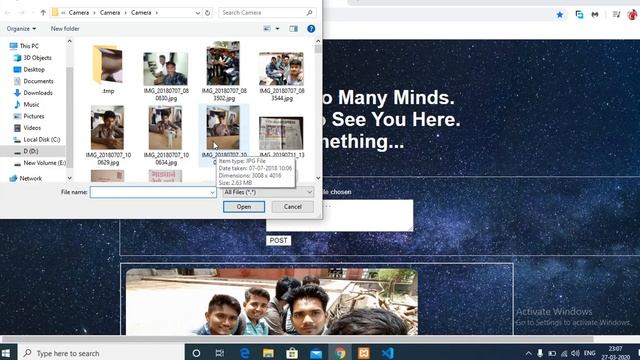Screen dimensions: 640x360
Task: Click the microphone tray icon
Action: coord(540,353)
